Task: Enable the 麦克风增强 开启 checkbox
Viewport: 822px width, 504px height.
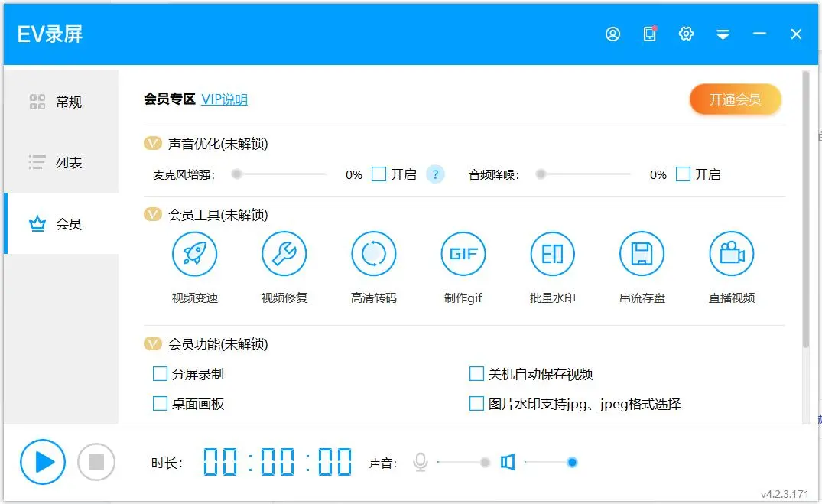Action: 379,174
